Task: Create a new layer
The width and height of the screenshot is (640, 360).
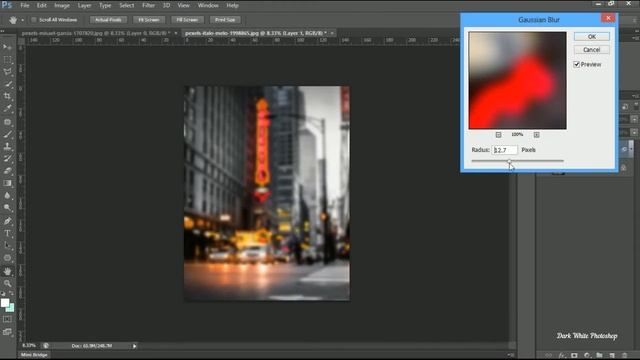Action: pos(612,356)
